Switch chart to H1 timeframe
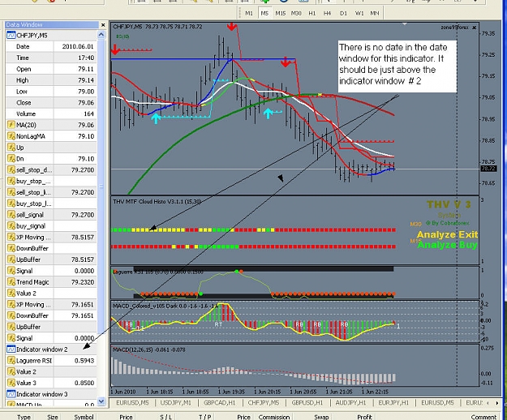This screenshot has width=507, height=420. point(312,13)
